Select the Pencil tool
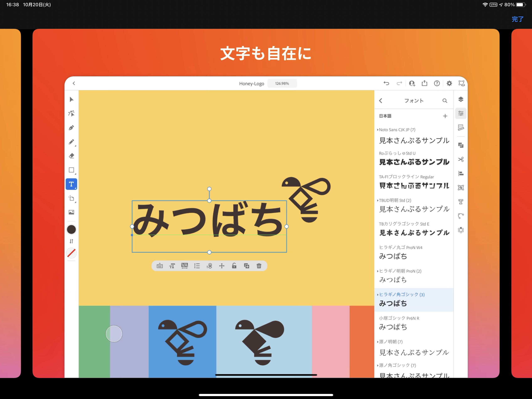This screenshot has width=532, height=399. click(71, 142)
